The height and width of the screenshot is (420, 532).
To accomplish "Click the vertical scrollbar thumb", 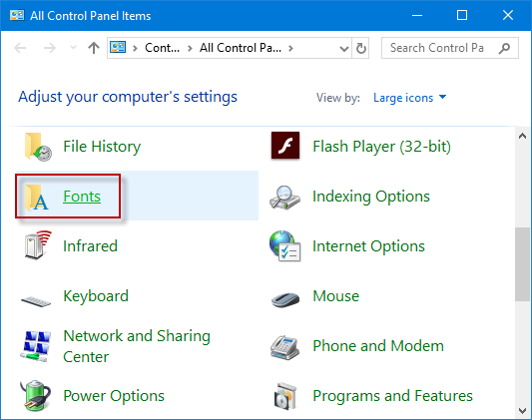I will click(522, 264).
